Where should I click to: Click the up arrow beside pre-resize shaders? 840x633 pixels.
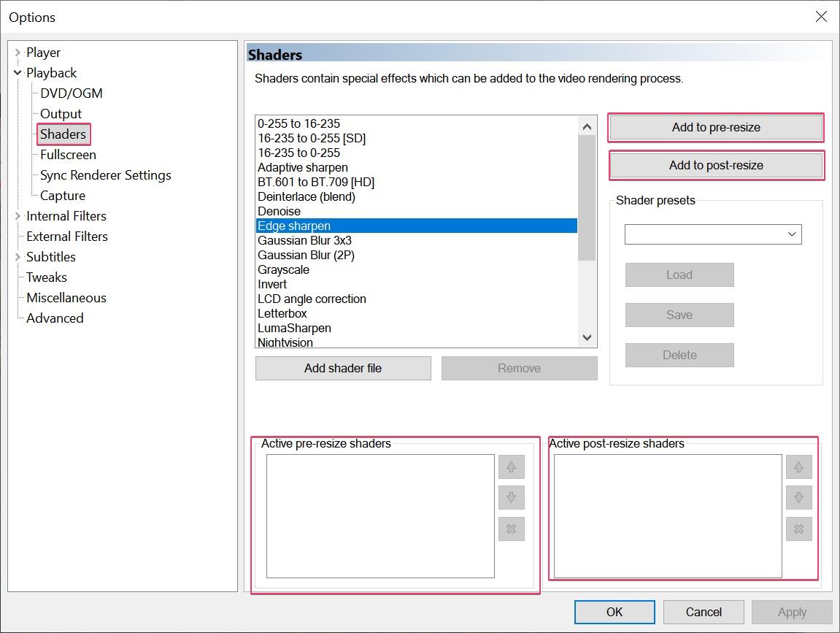[x=511, y=467]
